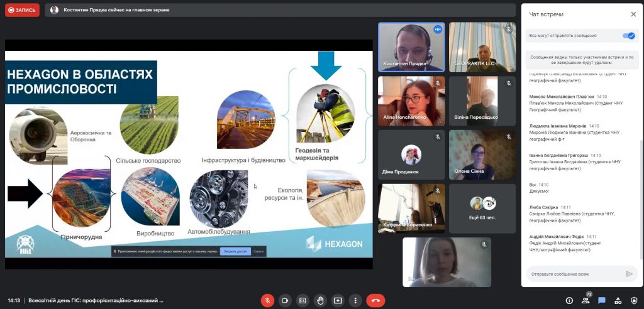The image size is (644, 309).
Task: Toggle 'Все могут отправлять сообщения' switch
Action: point(628,36)
